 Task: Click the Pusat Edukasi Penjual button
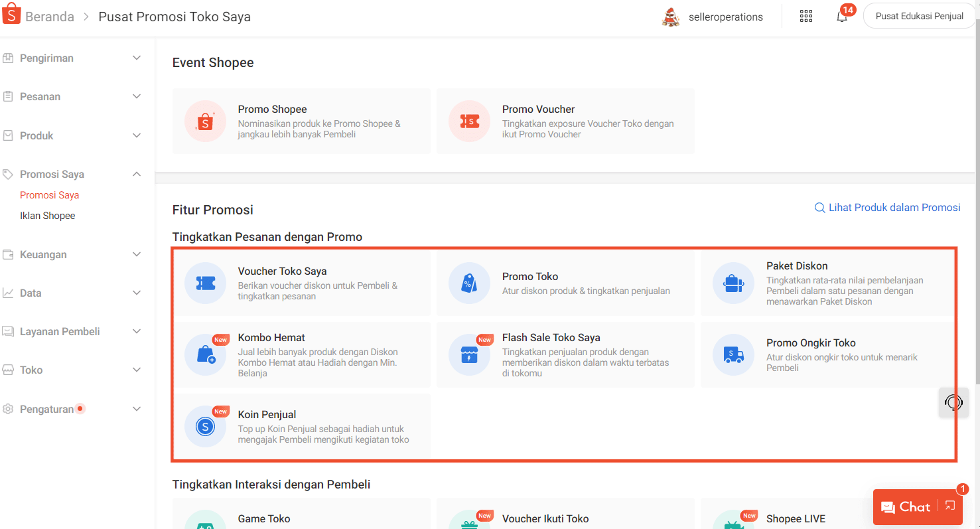click(919, 17)
